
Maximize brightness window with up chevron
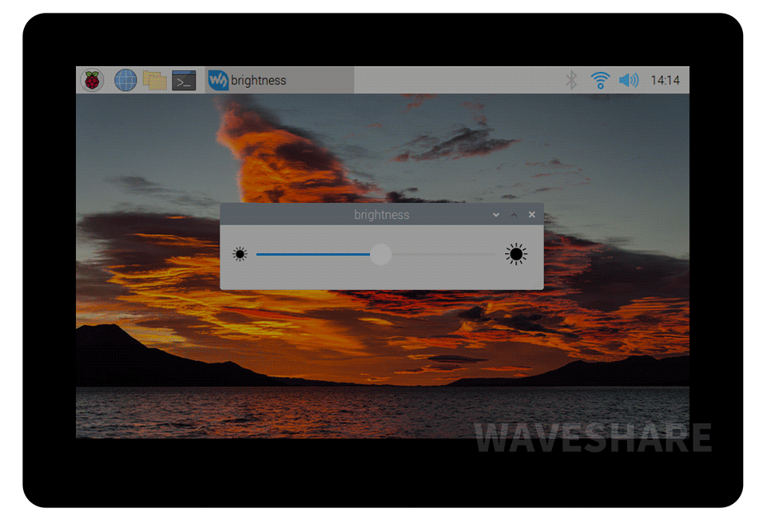(x=514, y=215)
